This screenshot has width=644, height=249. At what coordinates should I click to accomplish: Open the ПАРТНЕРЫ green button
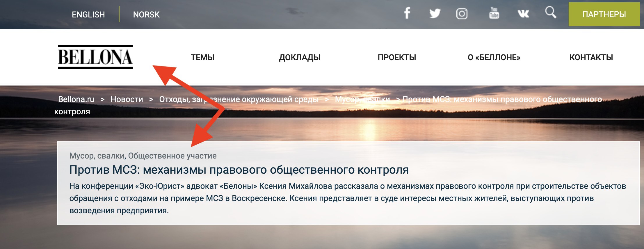(x=604, y=14)
